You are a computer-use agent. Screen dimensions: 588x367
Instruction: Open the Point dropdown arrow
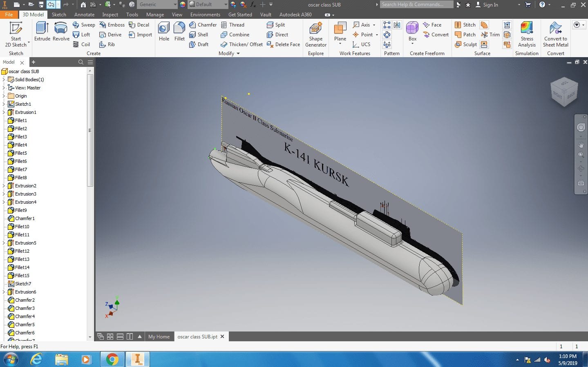pos(377,35)
